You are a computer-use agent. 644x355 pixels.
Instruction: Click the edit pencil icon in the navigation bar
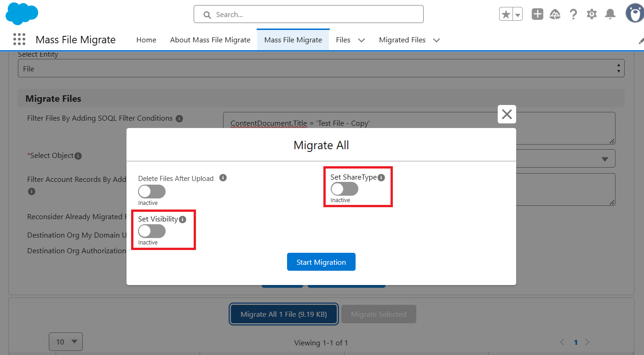click(641, 41)
